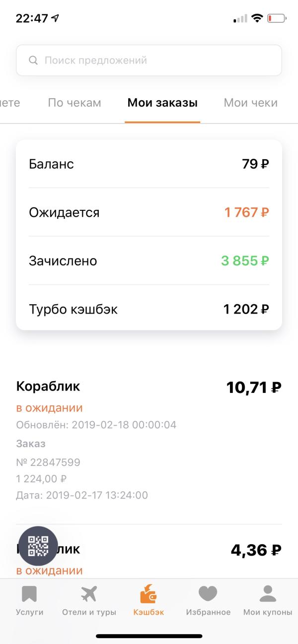Open Кораблик order with 4,36 ₽ cashback

click(x=149, y=558)
